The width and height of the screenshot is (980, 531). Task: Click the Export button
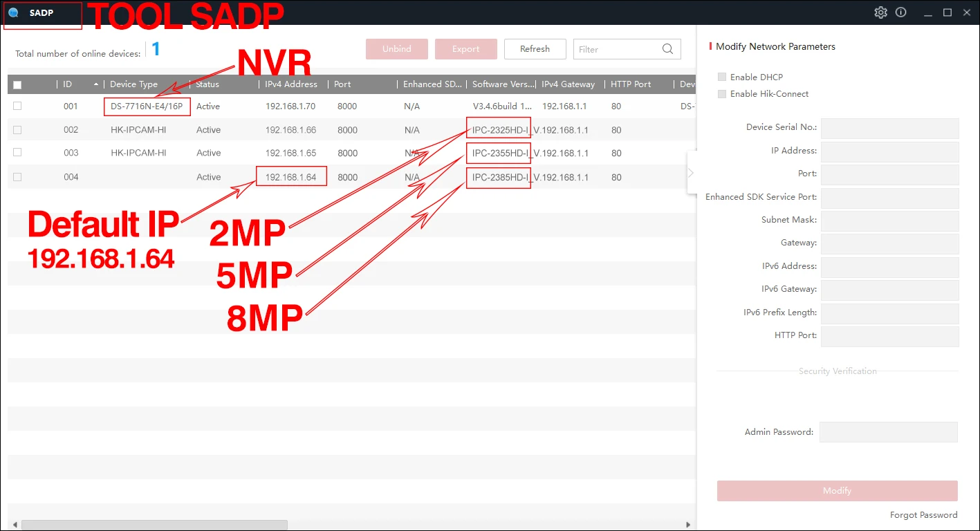pos(466,49)
